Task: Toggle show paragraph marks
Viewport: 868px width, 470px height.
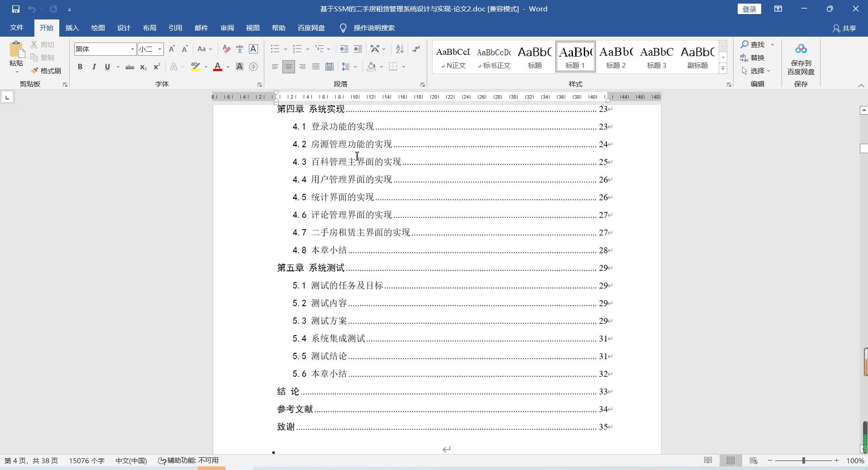Action: [x=416, y=49]
